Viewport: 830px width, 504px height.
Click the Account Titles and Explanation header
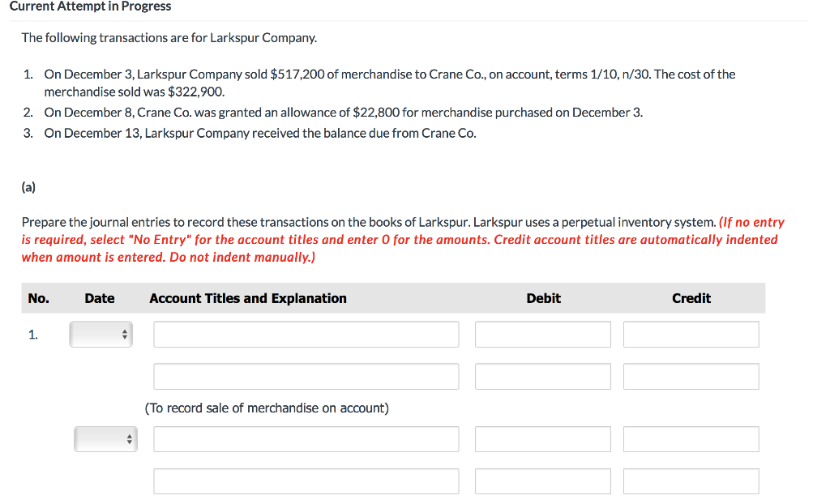(x=247, y=298)
